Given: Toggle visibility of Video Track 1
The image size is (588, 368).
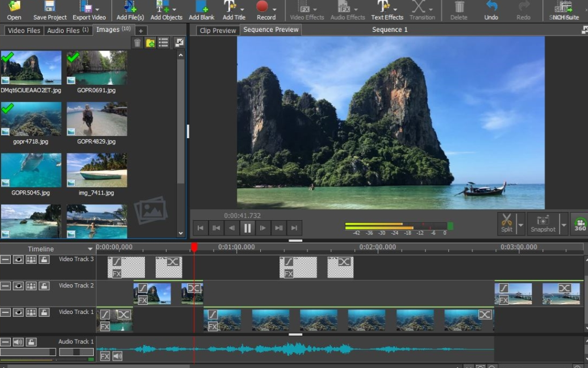Looking at the screenshot, I should click(x=18, y=312).
